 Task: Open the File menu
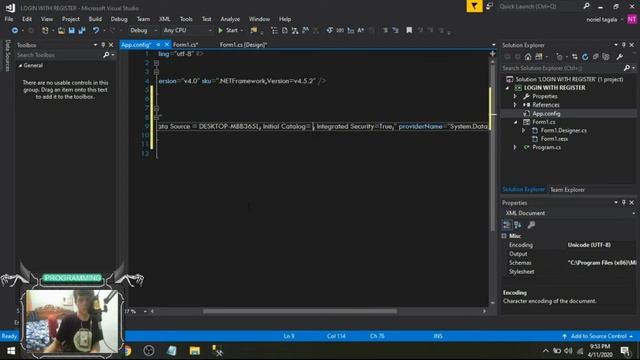[9, 19]
